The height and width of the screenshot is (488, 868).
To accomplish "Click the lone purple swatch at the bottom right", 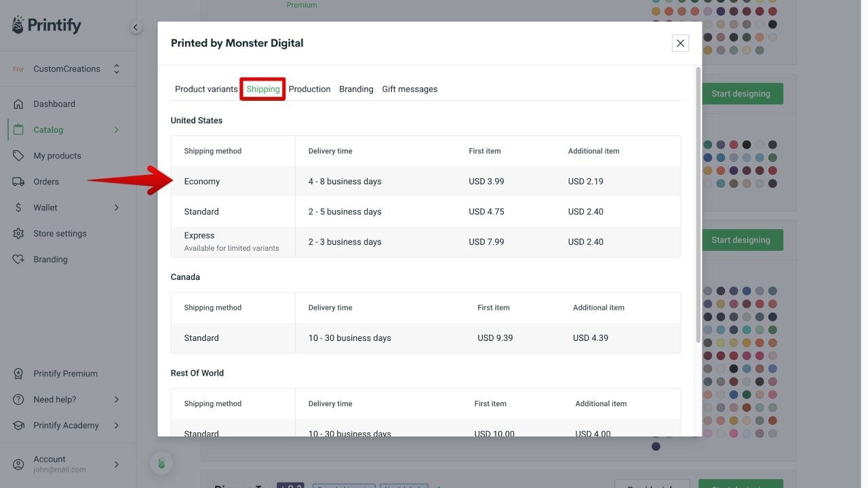I will pyautogui.click(x=656, y=446).
